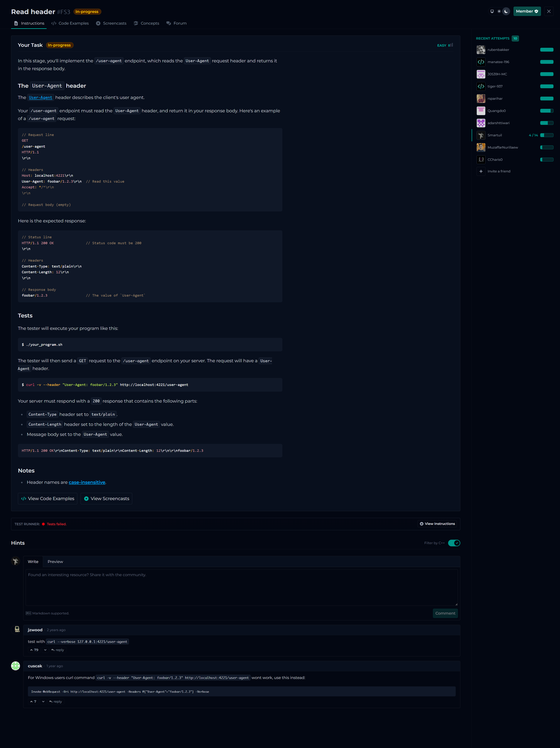
Task: Switch to the Screencasts tab
Action: tap(111, 23)
